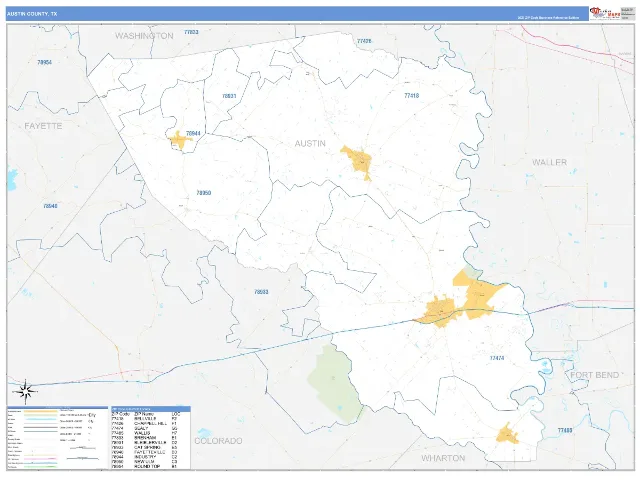Click WALLIS row in ZIP index table

point(145,433)
